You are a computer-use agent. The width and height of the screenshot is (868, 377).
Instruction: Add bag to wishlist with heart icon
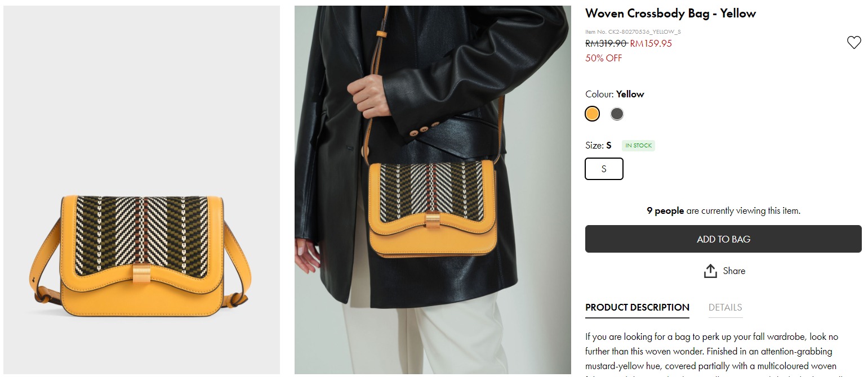[x=854, y=42]
